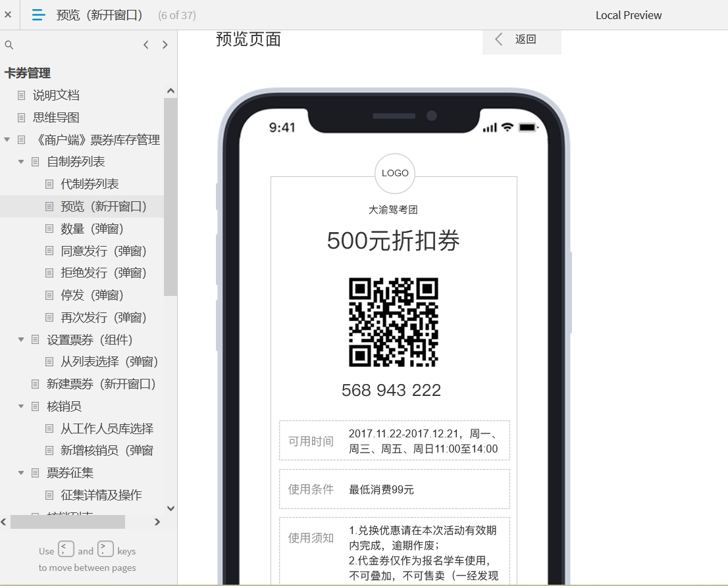This screenshot has height=586, width=728.
Task: Click the 500元折扣券 title
Action: [393, 240]
